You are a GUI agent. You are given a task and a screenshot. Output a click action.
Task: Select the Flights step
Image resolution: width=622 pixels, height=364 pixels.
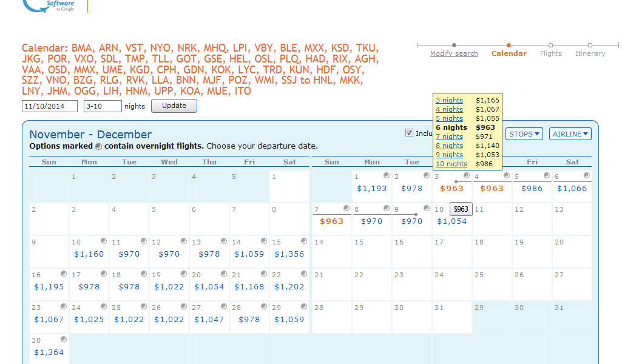(x=551, y=53)
